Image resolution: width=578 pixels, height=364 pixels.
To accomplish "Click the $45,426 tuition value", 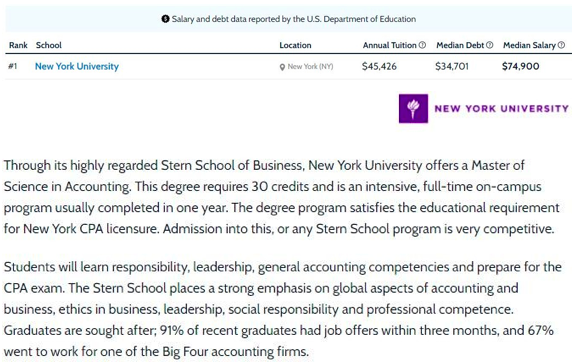I will pyautogui.click(x=379, y=66).
